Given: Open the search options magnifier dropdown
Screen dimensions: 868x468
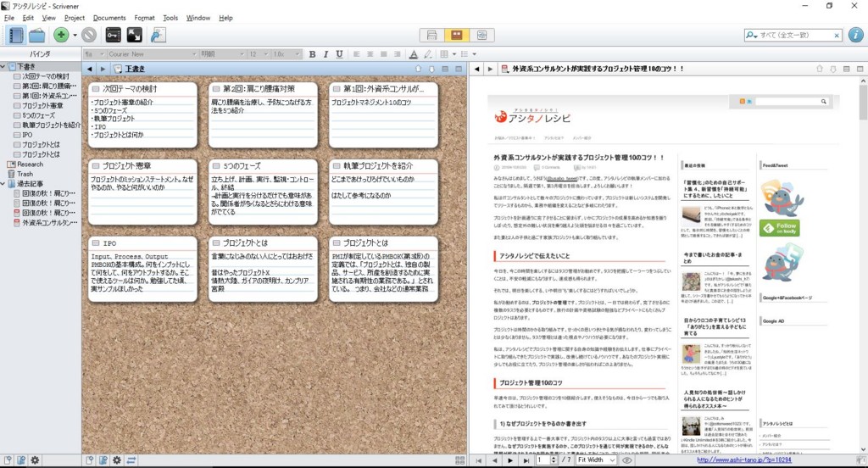Looking at the screenshot, I should 751,35.
